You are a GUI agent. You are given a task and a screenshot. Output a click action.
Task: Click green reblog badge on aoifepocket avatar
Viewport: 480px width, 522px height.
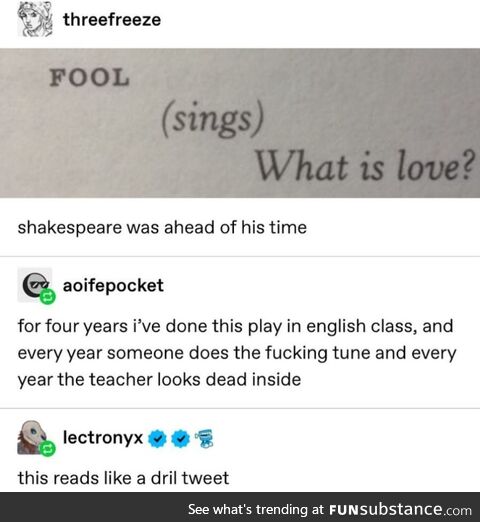tap(48, 297)
